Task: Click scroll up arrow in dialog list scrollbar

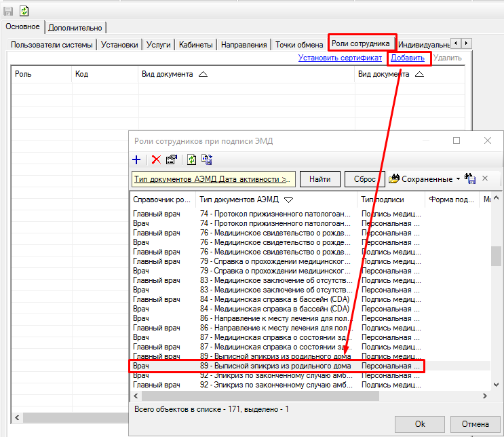Action: (497, 197)
